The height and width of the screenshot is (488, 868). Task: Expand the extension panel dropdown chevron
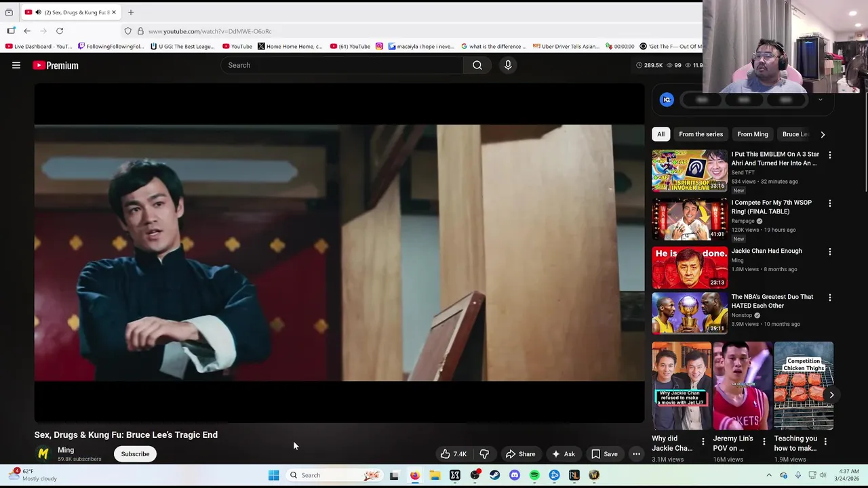pyautogui.click(x=820, y=100)
